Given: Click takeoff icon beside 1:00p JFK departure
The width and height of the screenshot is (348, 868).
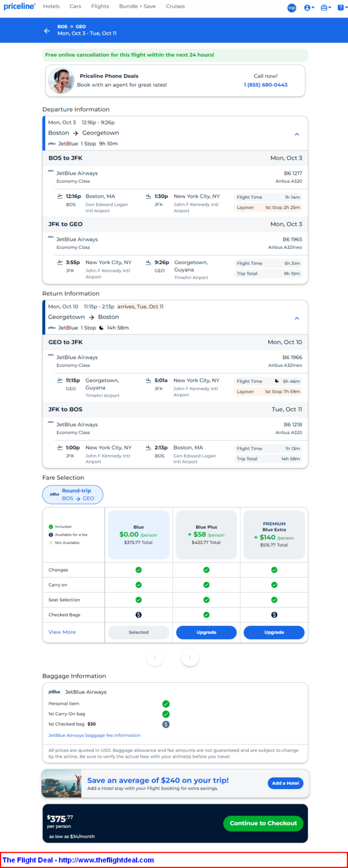Looking at the screenshot, I should point(60,448).
